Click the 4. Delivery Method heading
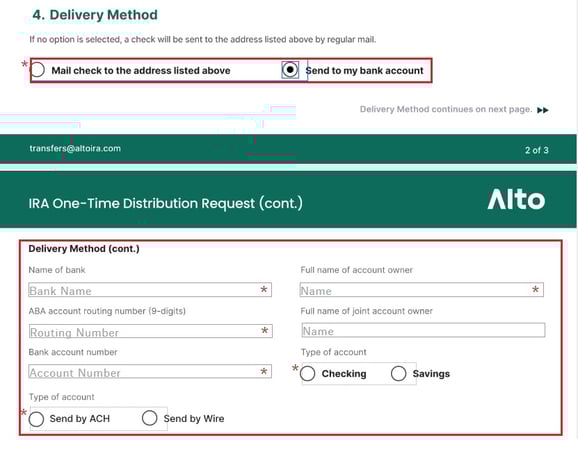Viewport: 578px width, 456px height. 95,15
